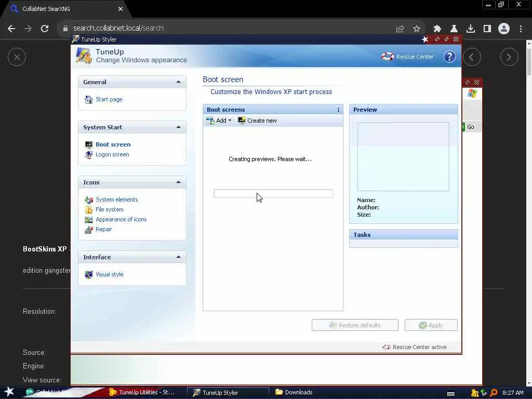
Task: Click the TuneUp paintbrush logo in the header
Action: point(84,56)
